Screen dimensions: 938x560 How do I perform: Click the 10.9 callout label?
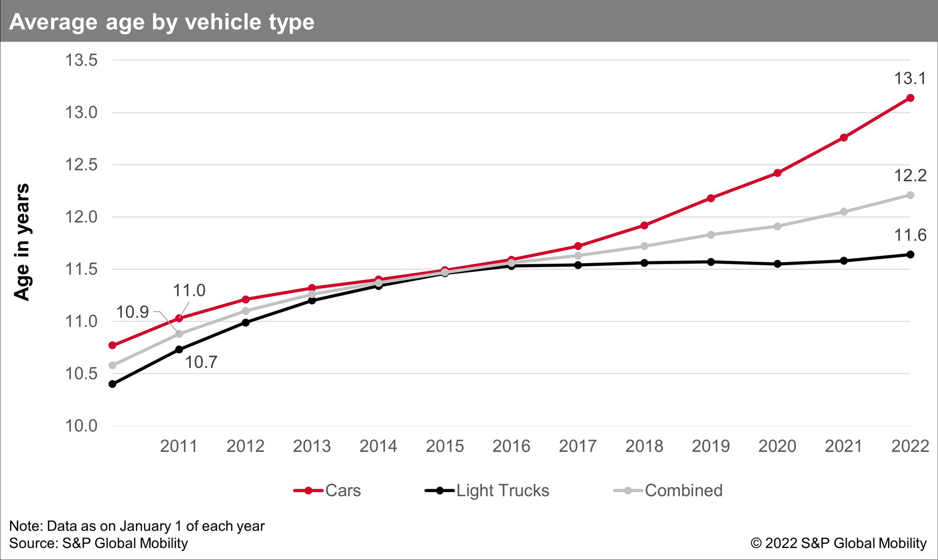pos(132,312)
